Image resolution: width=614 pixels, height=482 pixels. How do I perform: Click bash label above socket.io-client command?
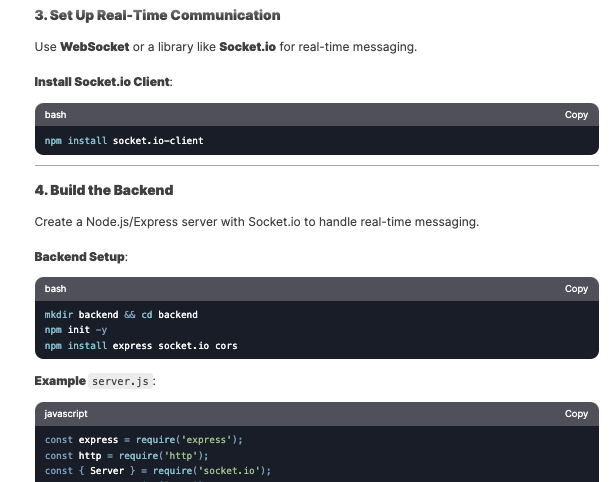55,115
